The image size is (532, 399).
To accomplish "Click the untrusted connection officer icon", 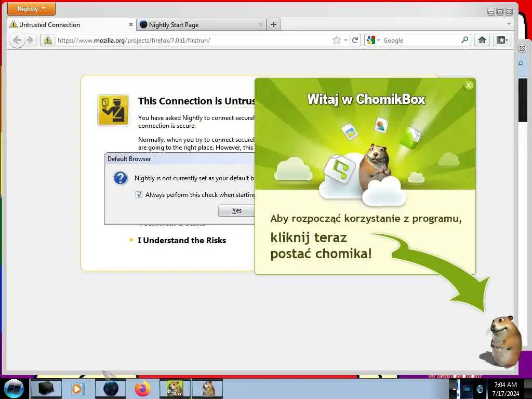I will (x=113, y=110).
